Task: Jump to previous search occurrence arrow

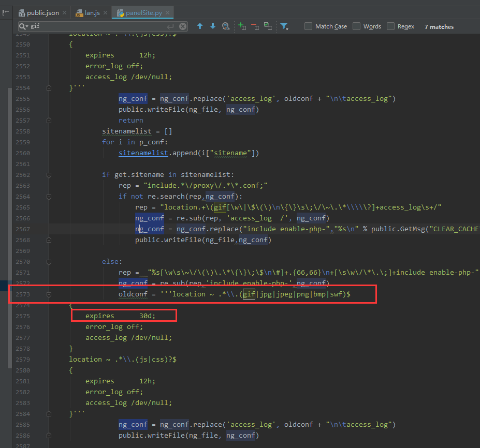Action: click(200, 26)
